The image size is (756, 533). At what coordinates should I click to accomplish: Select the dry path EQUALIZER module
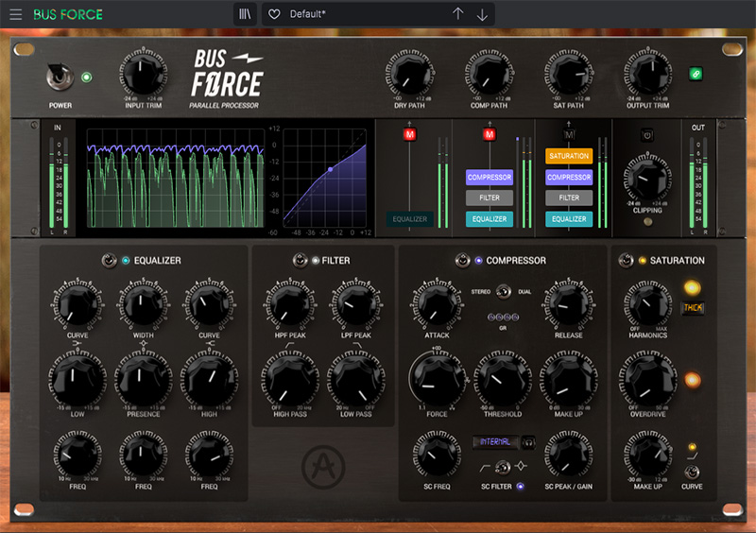coord(410,219)
